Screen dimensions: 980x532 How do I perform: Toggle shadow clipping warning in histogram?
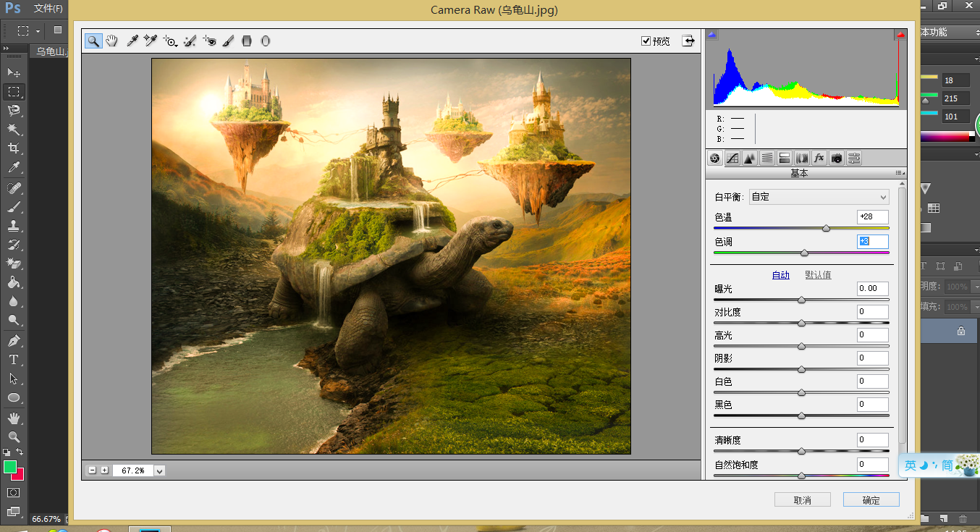point(712,34)
